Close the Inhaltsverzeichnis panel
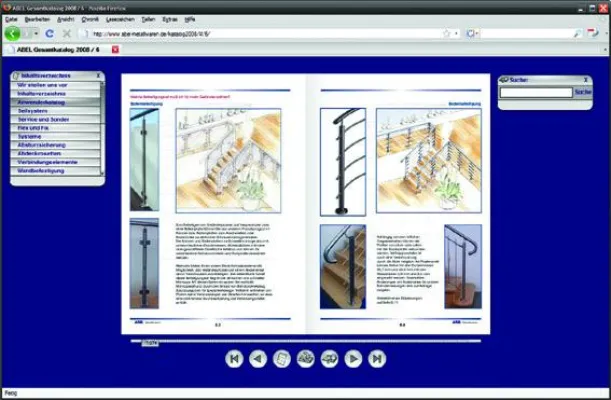The width and height of the screenshot is (611, 400). (x=98, y=76)
